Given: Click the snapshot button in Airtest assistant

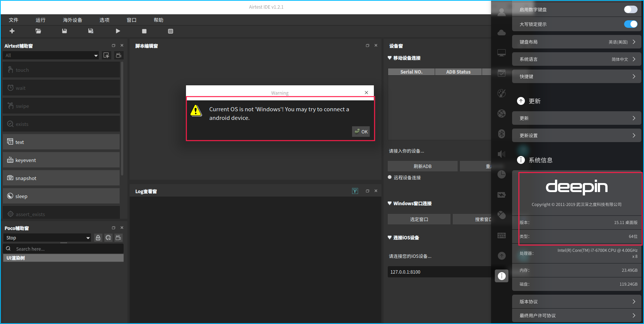Looking at the screenshot, I should point(61,178).
